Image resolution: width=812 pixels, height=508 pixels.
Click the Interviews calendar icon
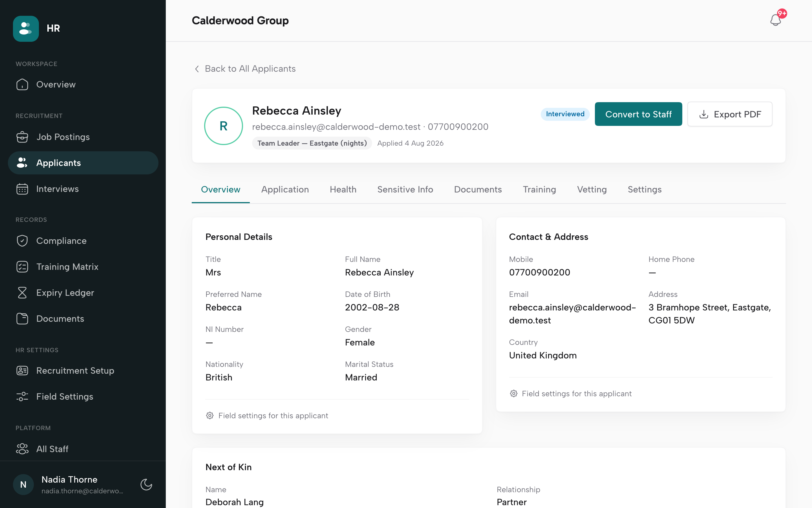[x=22, y=189]
